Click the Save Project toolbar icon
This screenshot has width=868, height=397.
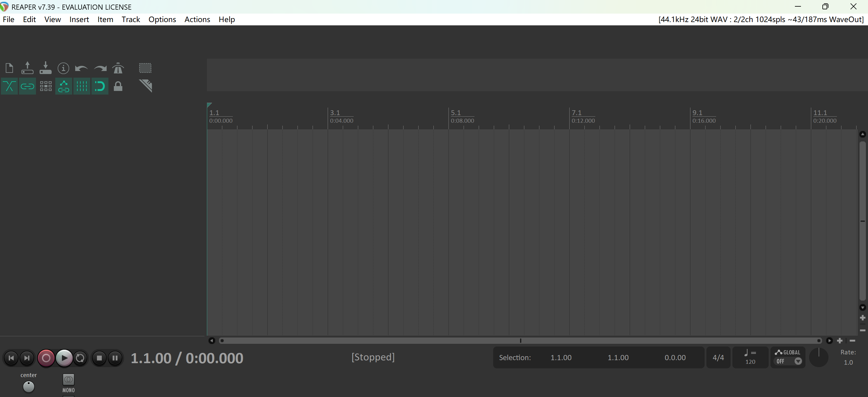pyautogui.click(x=46, y=68)
